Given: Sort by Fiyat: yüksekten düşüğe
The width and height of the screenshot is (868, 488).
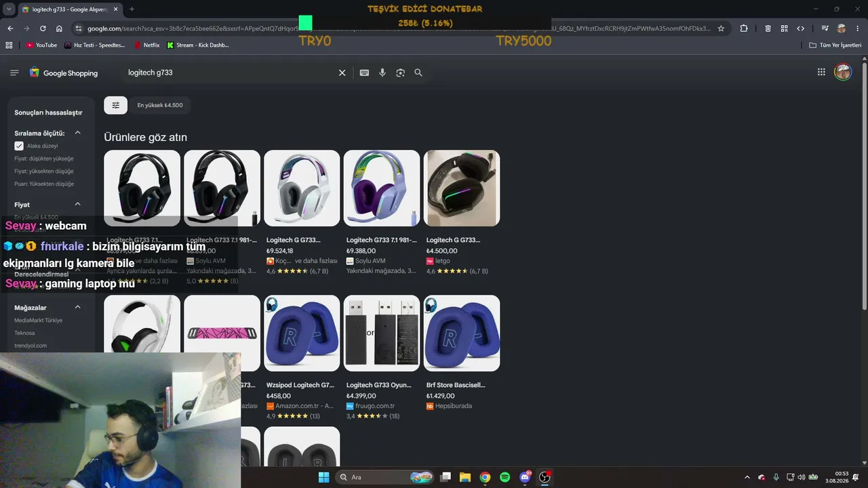Looking at the screenshot, I should (44, 171).
